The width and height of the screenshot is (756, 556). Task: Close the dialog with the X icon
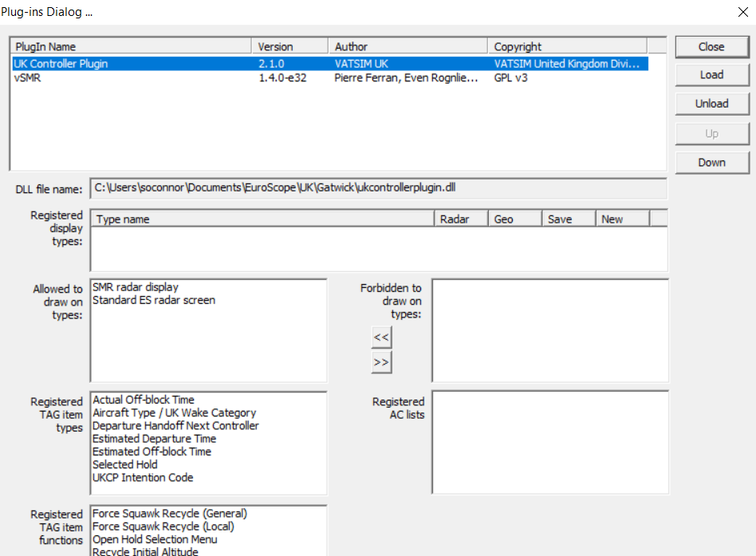click(x=743, y=12)
